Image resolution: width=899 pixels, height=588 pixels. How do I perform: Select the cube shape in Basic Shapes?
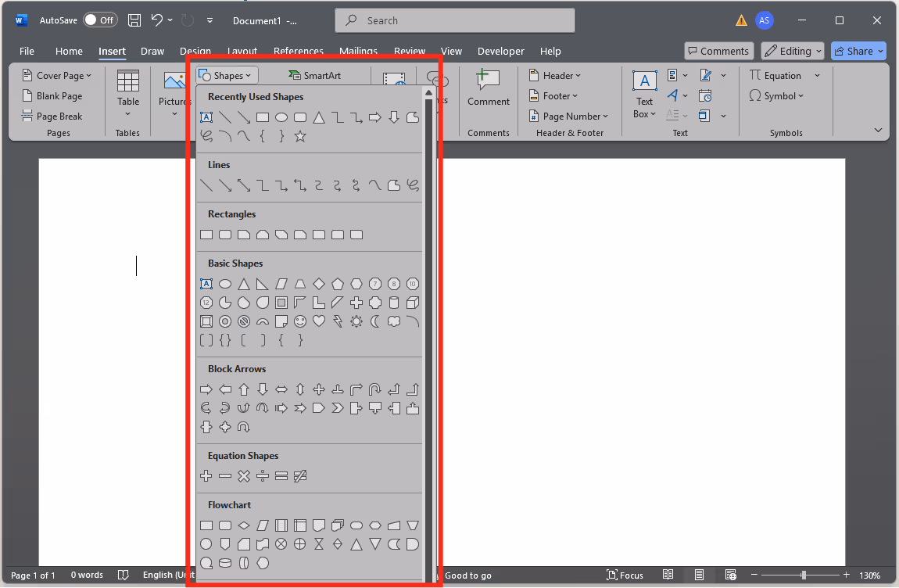tap(413, 303)
